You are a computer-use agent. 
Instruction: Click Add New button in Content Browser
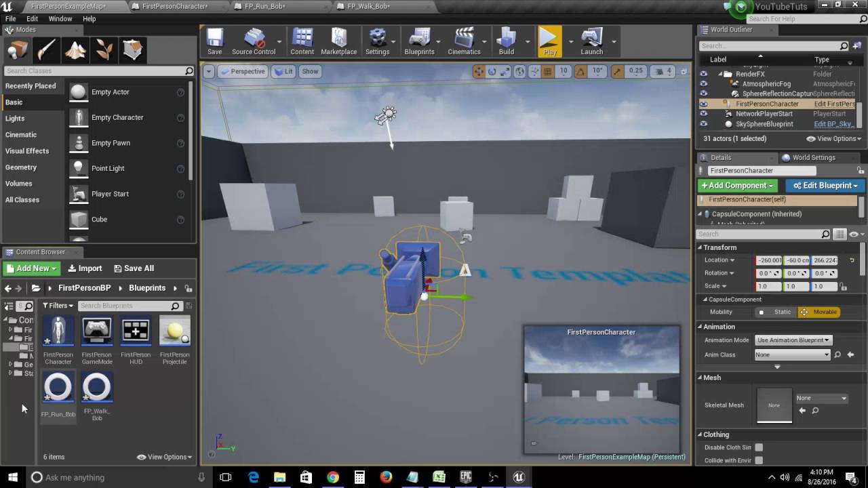click(x=32, y=268)
